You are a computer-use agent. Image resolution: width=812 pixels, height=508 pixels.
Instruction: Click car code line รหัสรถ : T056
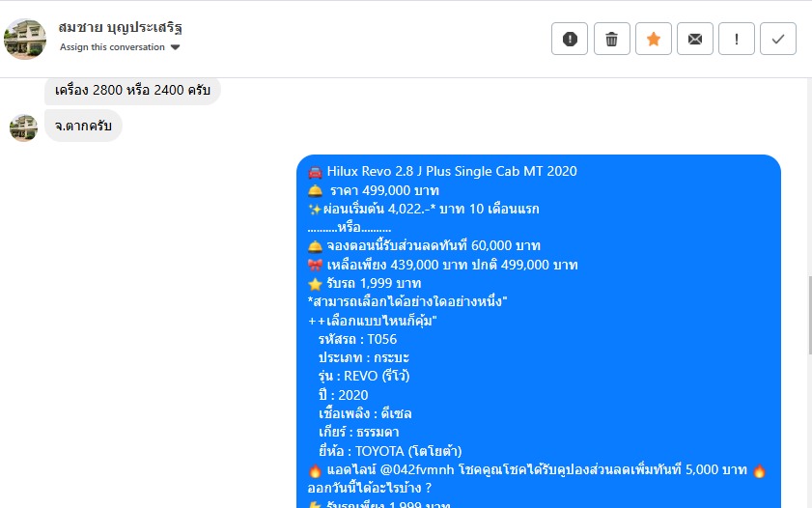tap(358, 339)
